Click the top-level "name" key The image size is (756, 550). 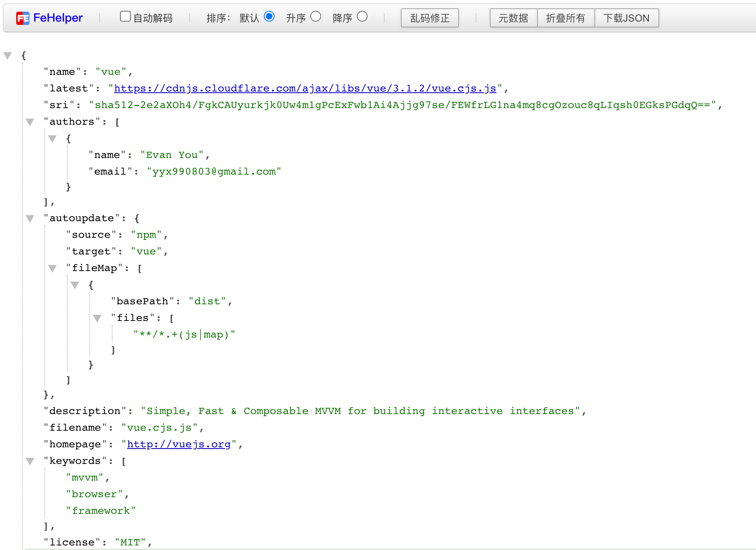62,72
